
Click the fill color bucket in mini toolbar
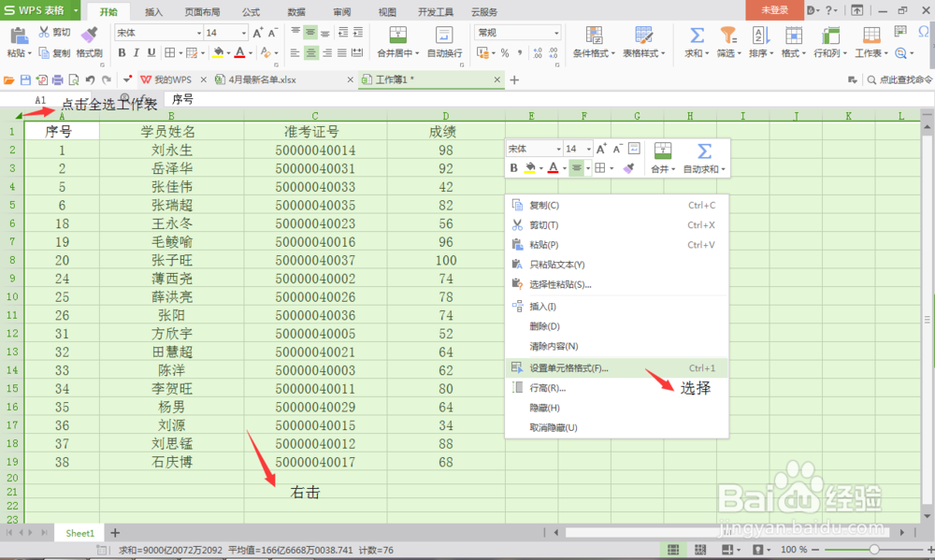pos(529,168)
